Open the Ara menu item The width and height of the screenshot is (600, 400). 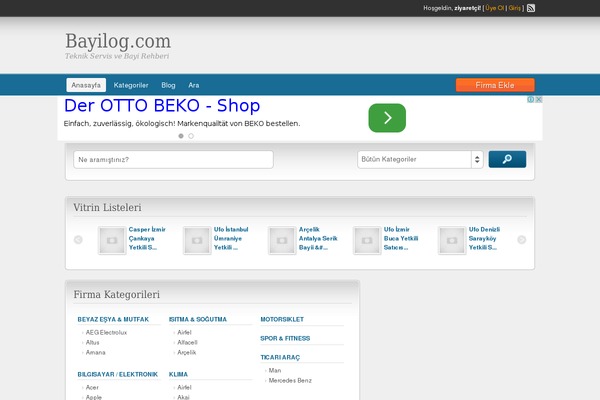click(194, 85)
